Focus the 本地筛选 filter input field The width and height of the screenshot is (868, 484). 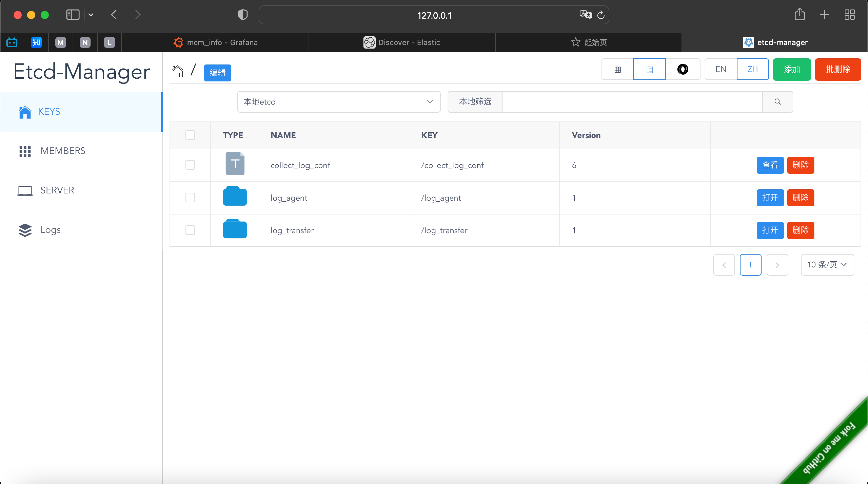pos(633,101)
